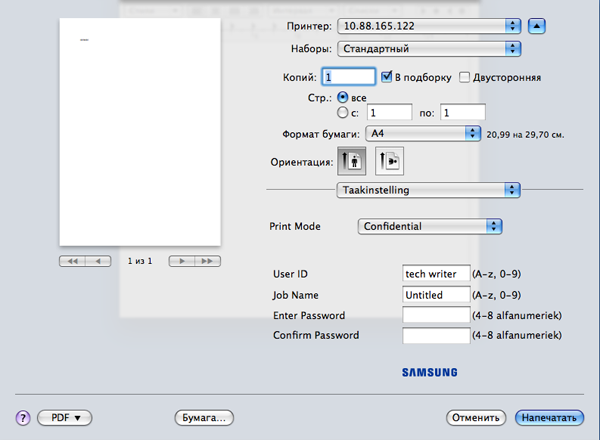The width and height of the screenshot is (600, 440).
Task: Open the PDF menu button
Action: pos(65,416)
